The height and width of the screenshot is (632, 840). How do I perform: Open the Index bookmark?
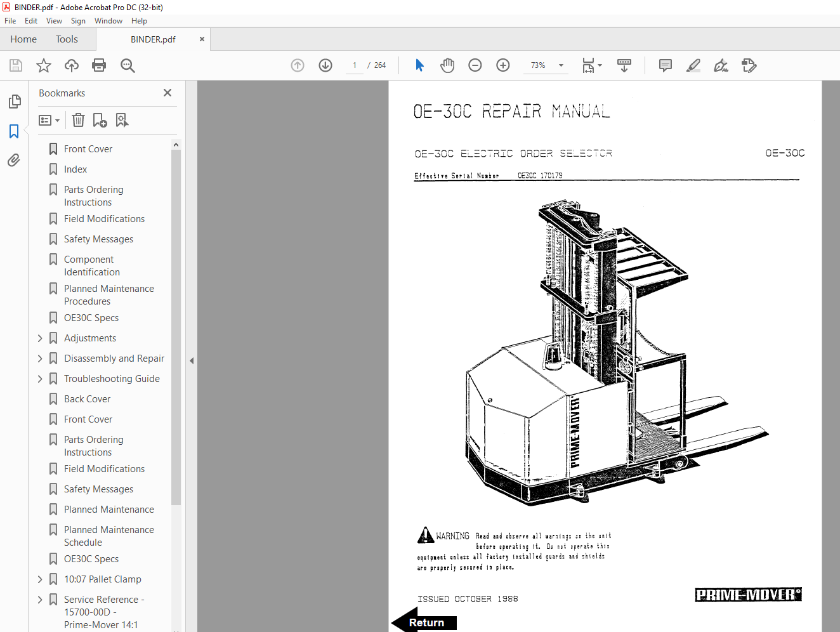tap(75, 169)
